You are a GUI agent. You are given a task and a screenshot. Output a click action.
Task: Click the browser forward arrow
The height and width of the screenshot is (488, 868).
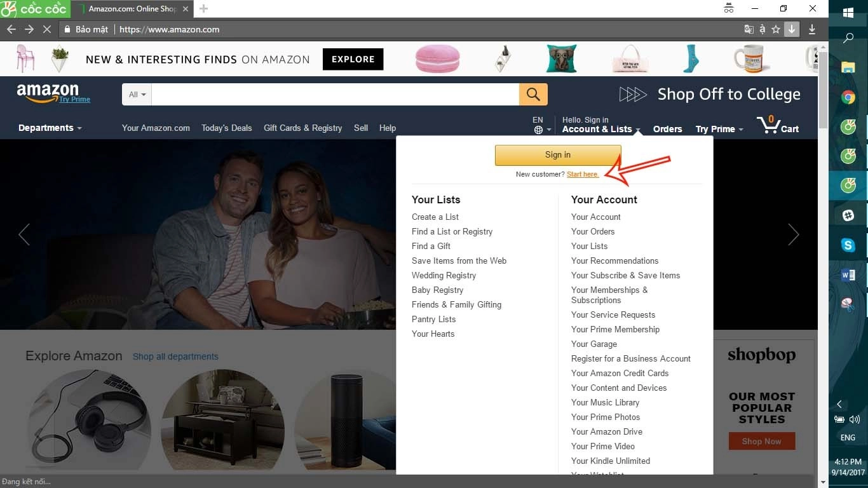(29, 29)
